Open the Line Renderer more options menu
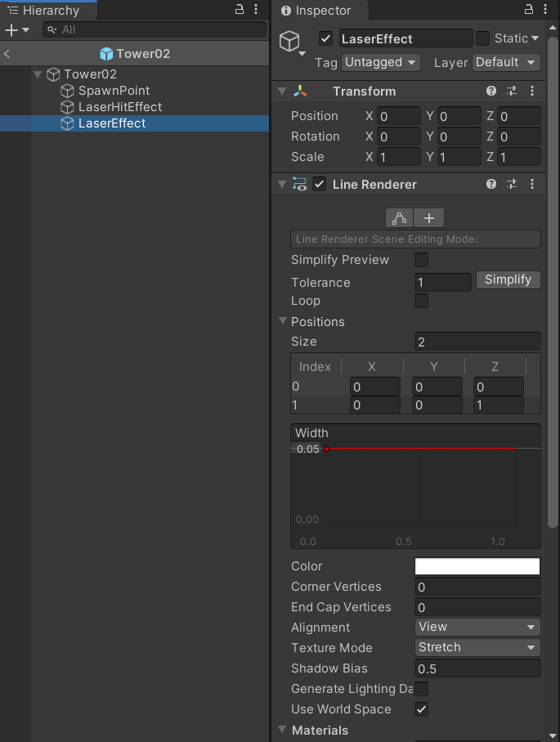 click(x=532, y=185)
